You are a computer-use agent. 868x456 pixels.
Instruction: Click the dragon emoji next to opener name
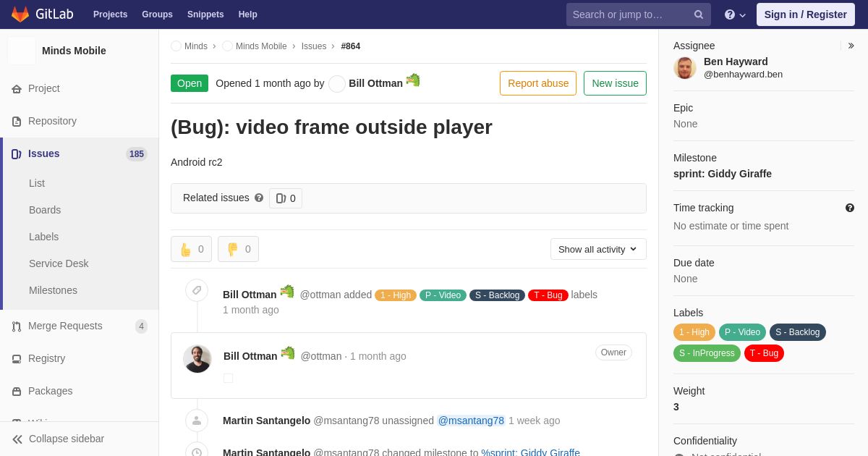point(413,80)
